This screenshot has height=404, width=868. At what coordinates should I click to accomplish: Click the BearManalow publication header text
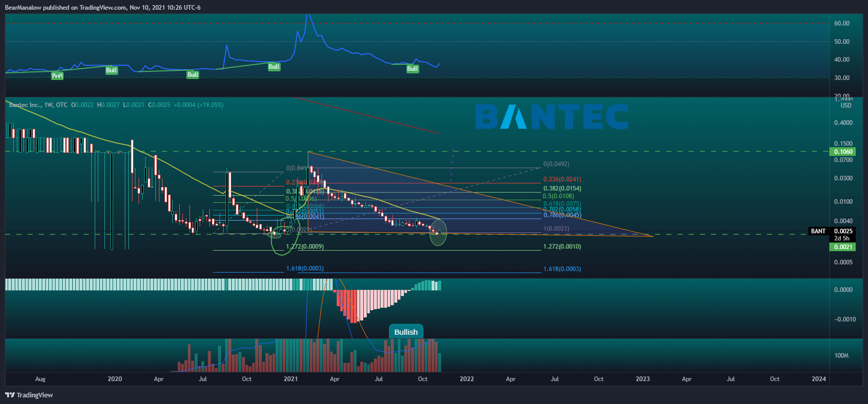point(102,8)
